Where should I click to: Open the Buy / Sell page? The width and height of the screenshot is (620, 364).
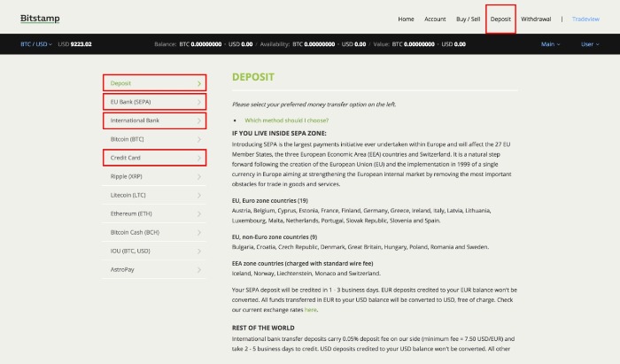469,19
